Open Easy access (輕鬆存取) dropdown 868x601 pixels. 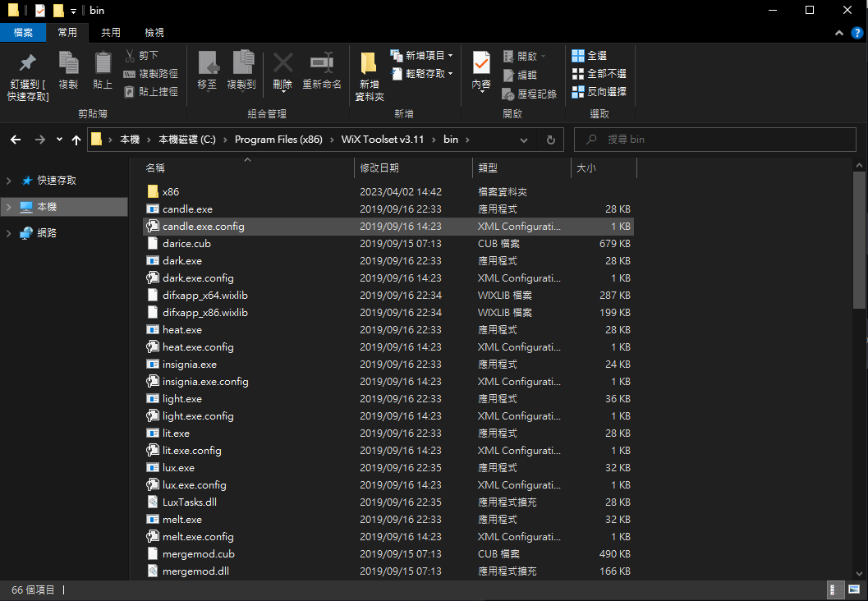[422, 74]
